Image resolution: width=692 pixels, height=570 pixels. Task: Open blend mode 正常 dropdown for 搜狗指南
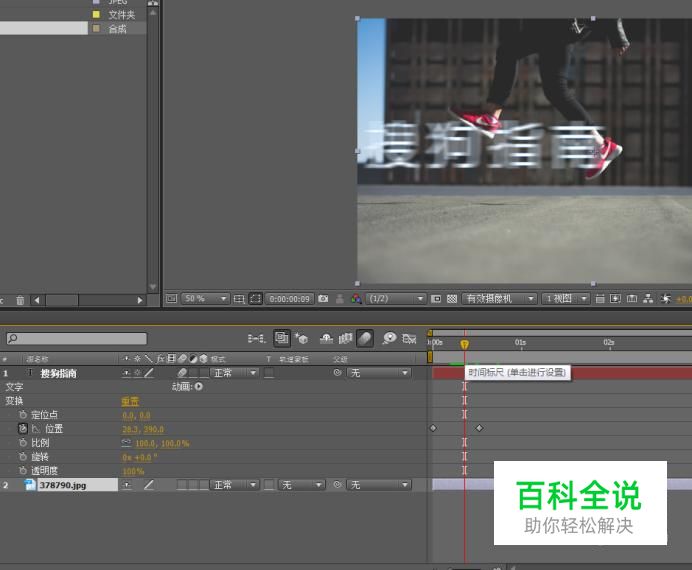234,373
